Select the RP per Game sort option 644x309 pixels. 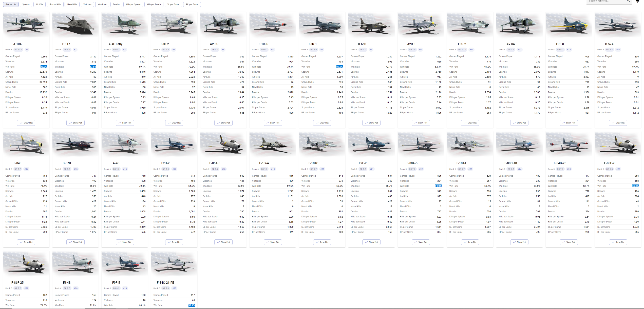pos(192,4)
